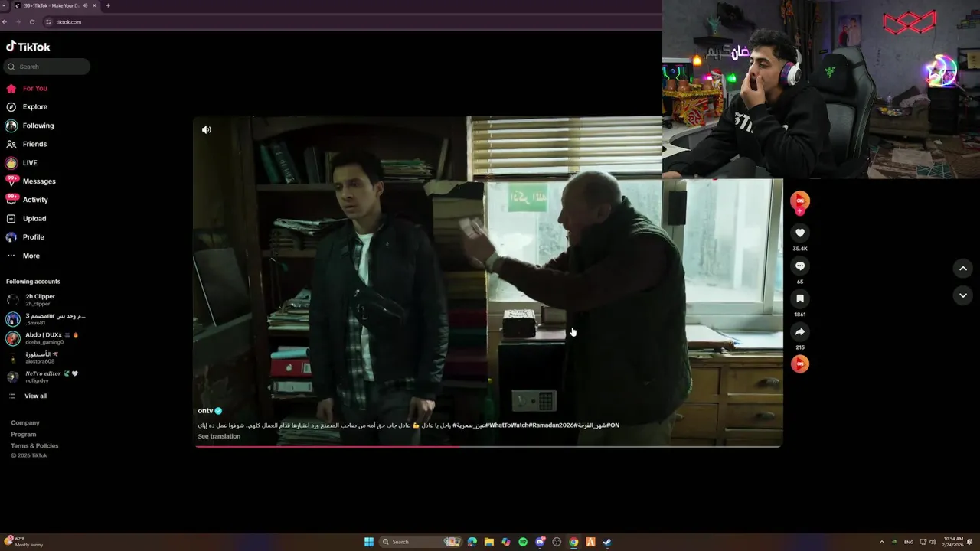Open Google Chrome from taskbar
Image resolution: width=980 pixels, height=551 pixels.
tap(573, 542)
